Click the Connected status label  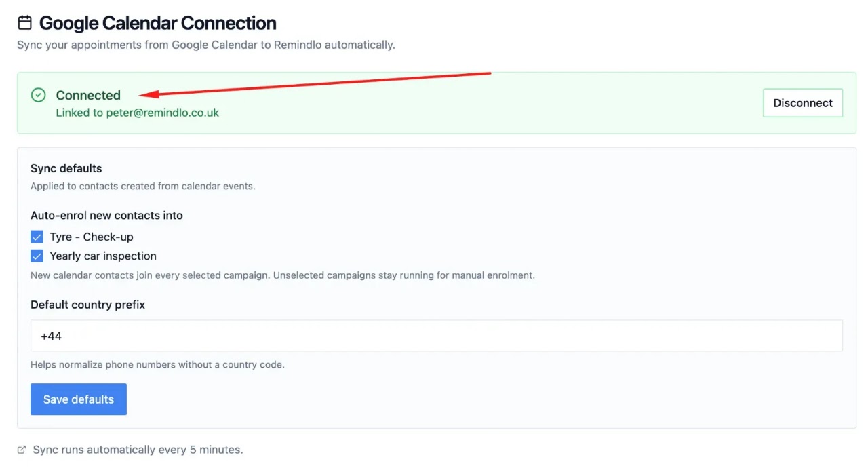coord(88,95)
